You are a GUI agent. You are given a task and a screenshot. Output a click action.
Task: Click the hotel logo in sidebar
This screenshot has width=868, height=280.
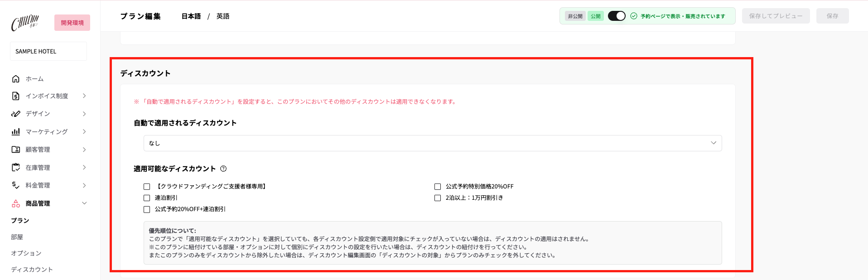coord(25,23)
